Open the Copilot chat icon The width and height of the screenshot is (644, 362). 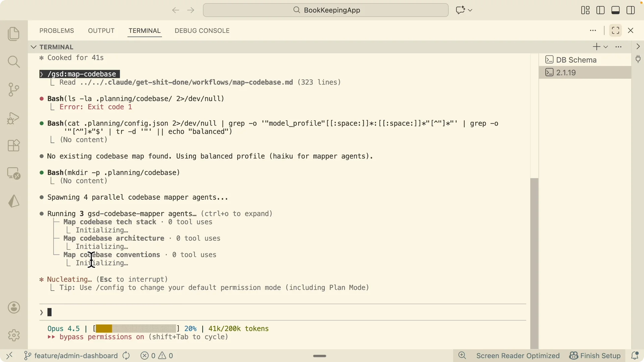click(x=460, y=10)
